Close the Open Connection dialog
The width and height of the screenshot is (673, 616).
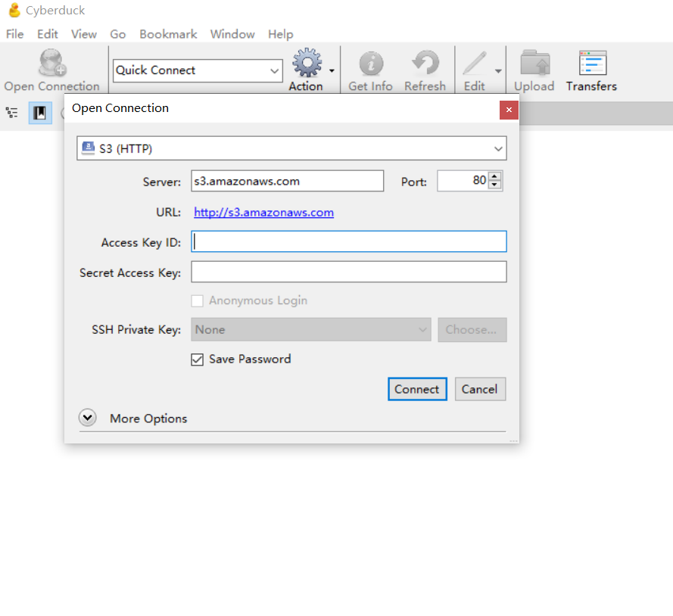click(x=509, y=110)
